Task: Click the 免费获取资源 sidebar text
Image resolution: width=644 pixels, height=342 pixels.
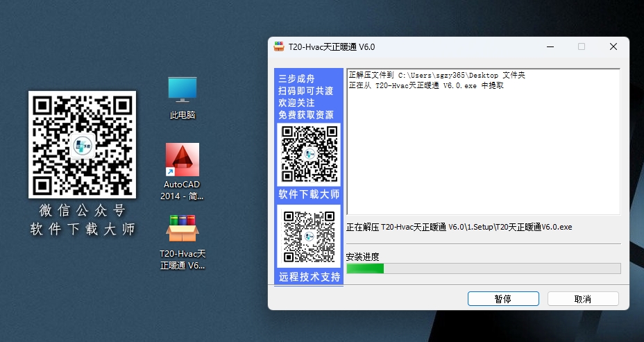Action: tap(306, 114)
